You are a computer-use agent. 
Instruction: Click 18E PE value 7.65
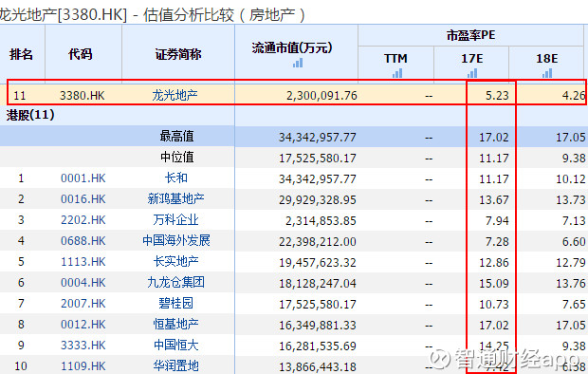point(574,304)
